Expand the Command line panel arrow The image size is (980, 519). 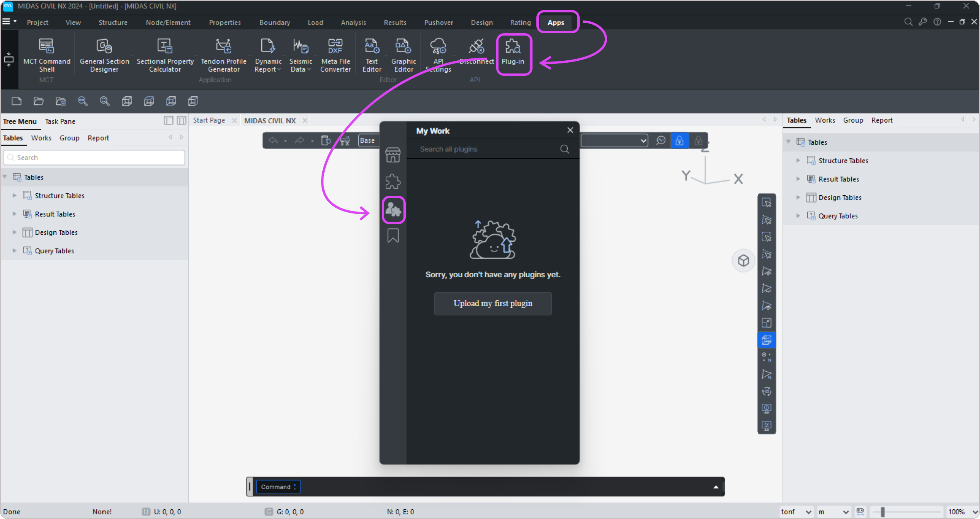(716, 487)
